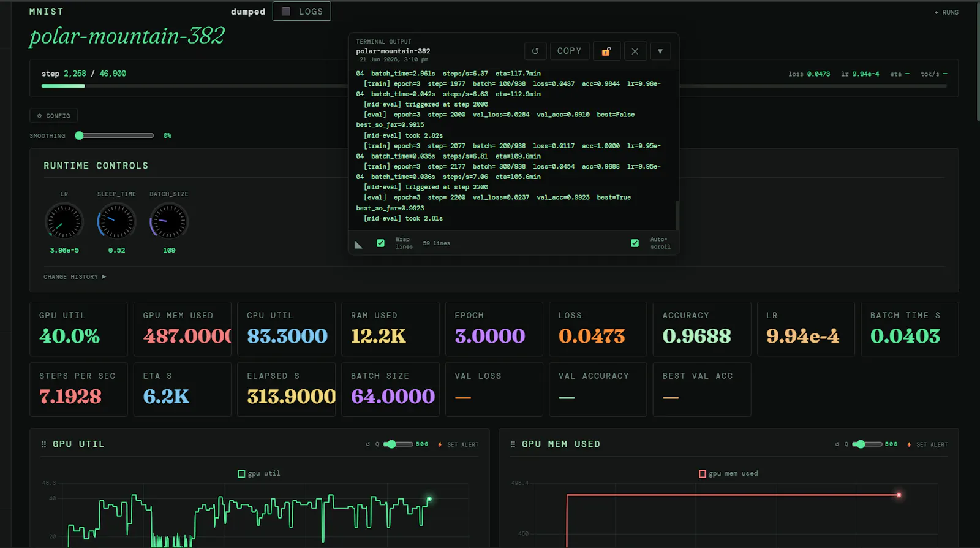Click the loss 0.0473 header stat
This screenshot has width=980, height=548.
tap(809, 74)
